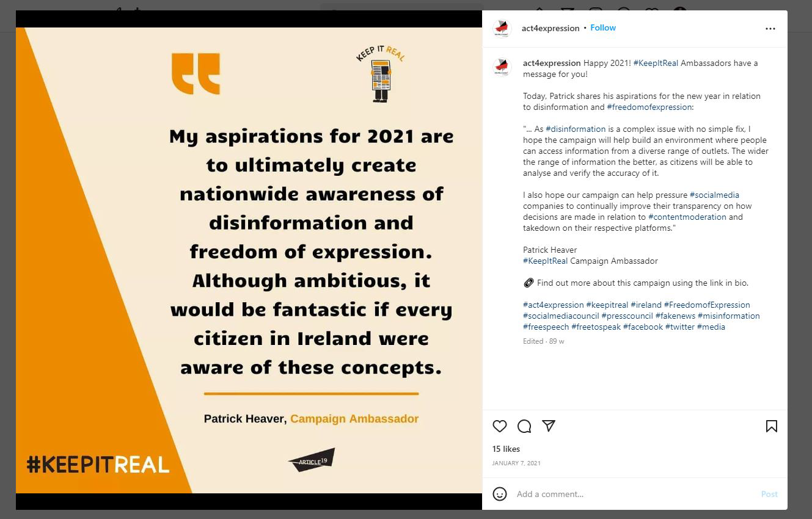Share the post with the paper plane icon
The height and width of the screenshot is (519, 812).
(549, 426)
